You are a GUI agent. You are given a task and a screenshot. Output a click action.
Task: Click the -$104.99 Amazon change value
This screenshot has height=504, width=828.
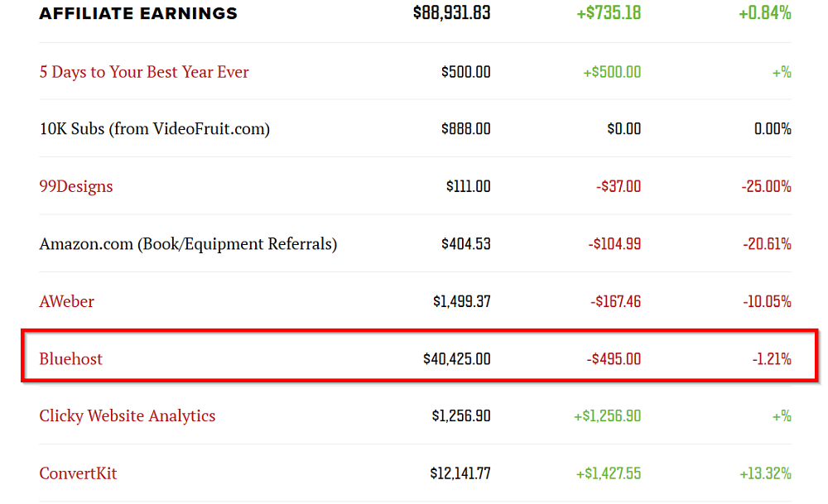pos(615,244)
